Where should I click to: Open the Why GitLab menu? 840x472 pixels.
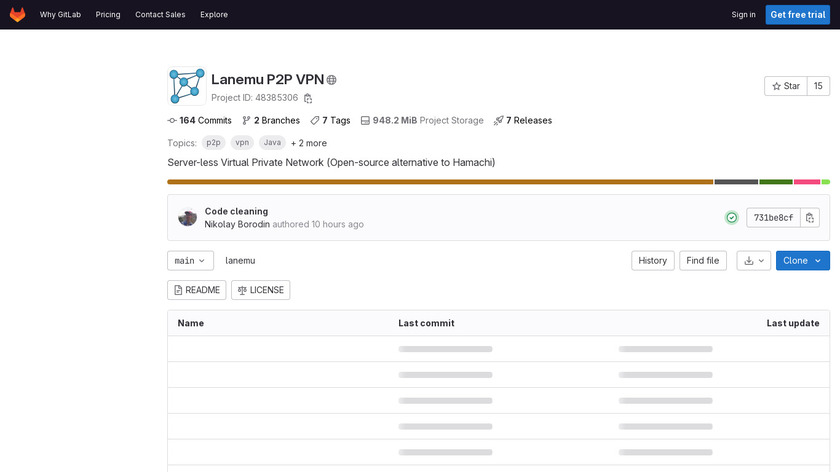(60, 14)
